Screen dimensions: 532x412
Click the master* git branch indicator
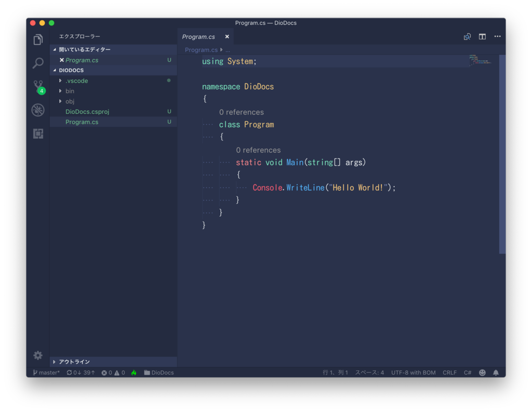46,373
